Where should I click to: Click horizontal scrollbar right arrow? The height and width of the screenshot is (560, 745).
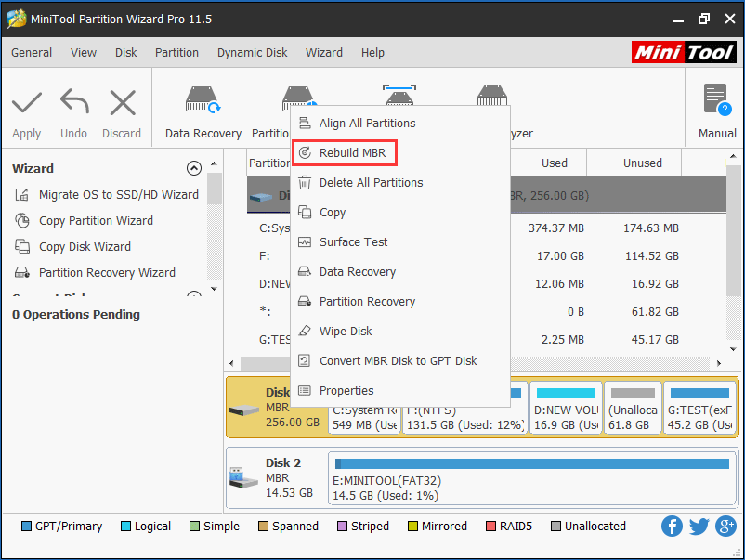click(719, 363)
